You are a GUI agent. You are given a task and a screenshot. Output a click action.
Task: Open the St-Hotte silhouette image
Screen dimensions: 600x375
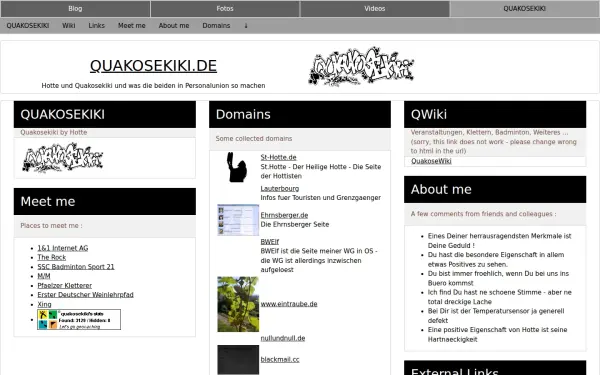(x=237, y=167)
